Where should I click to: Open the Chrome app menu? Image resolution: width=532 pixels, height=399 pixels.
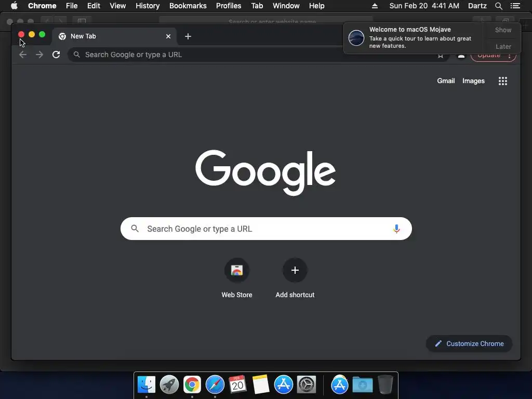pos(42,6)
